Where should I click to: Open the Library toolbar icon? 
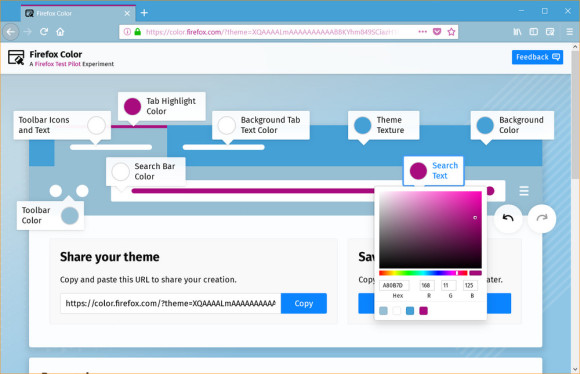(517, 32)
